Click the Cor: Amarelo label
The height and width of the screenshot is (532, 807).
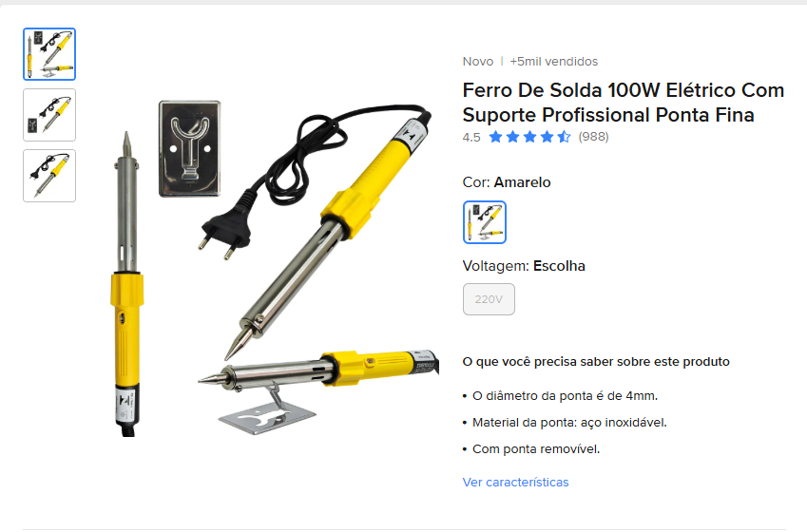coord(507,182)
